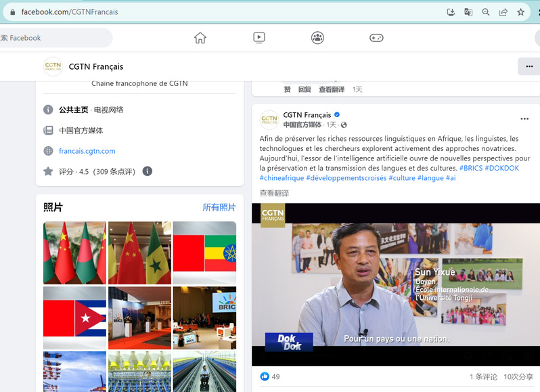
Task: Open the textile factory aisle photo
Action: point(204,372)
